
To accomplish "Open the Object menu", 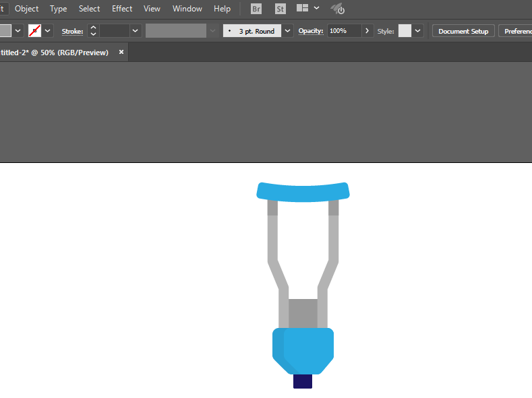I will coord(27,9).
